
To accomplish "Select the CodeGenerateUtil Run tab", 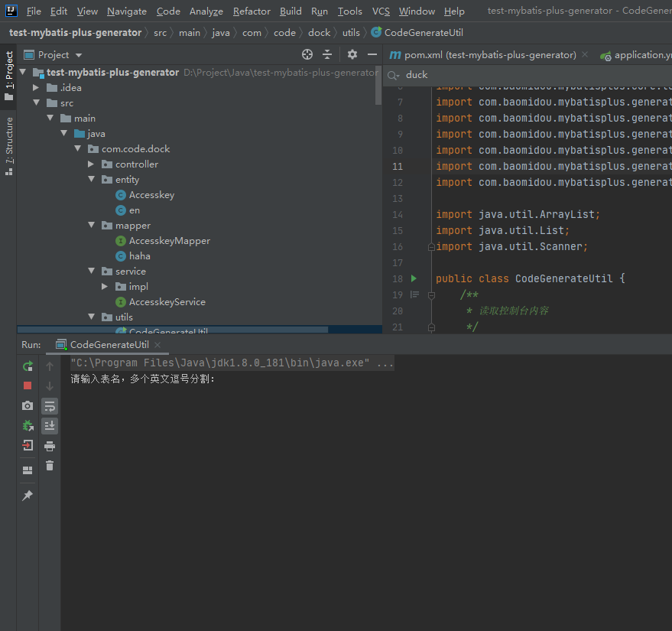I will click(x=109, y=345).
